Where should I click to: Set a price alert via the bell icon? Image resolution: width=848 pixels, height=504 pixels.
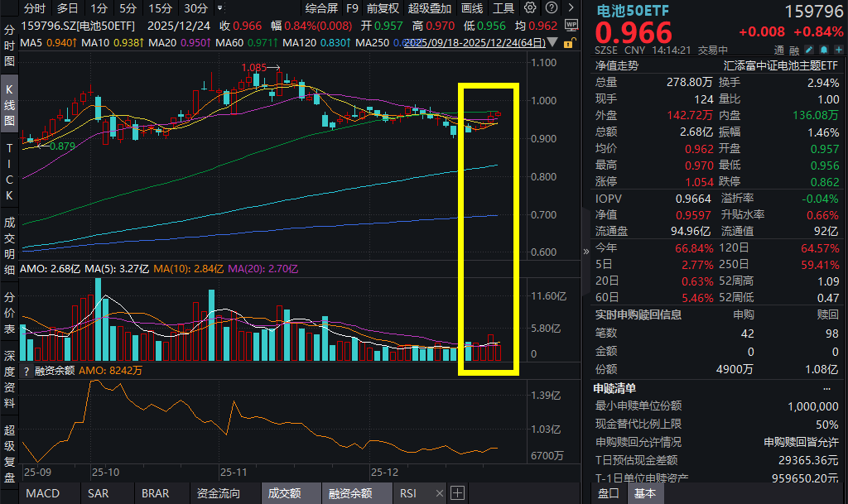(x=824, y=49)
